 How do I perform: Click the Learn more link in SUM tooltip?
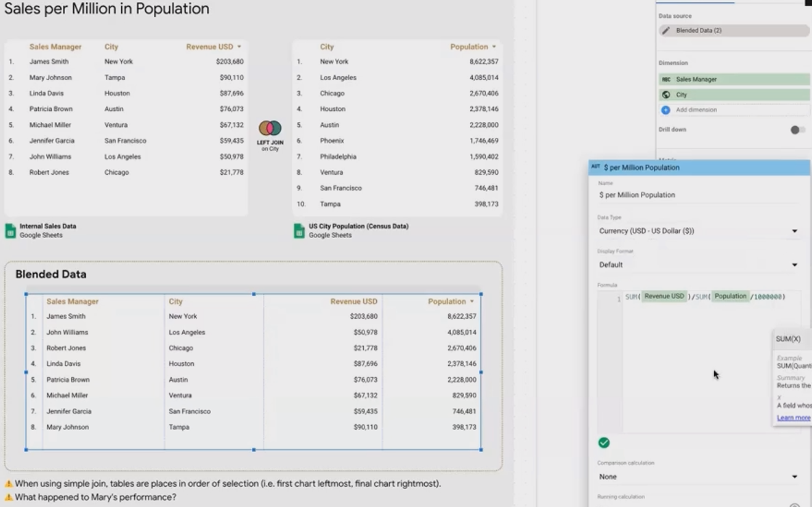pos(794,418)
